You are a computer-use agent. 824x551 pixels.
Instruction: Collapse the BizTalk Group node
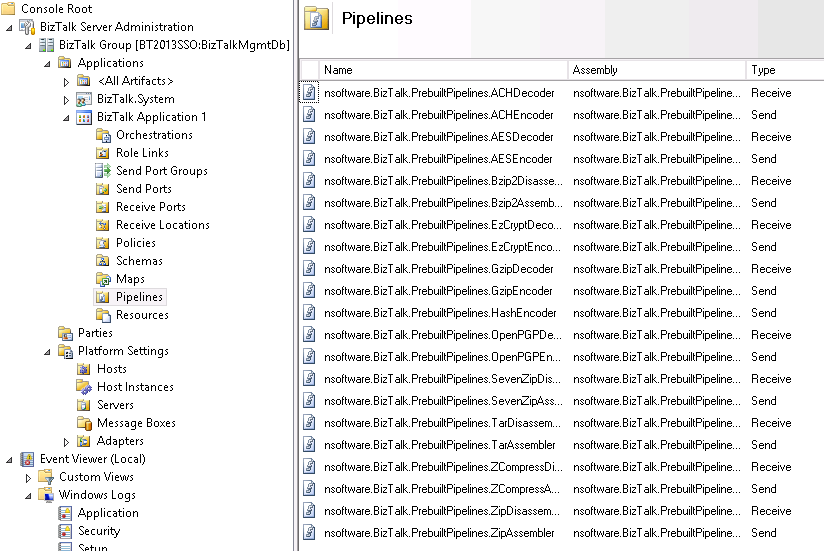(28, 46)
